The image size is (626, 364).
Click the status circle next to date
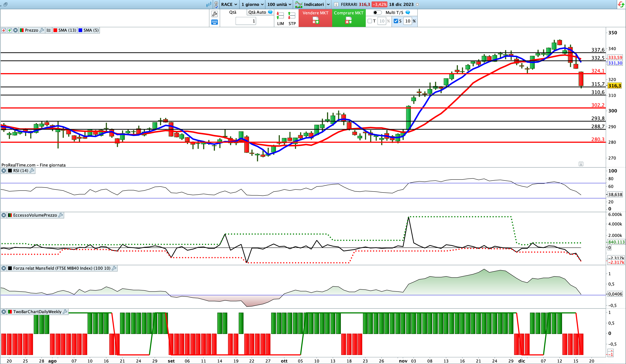coord(417,4)
